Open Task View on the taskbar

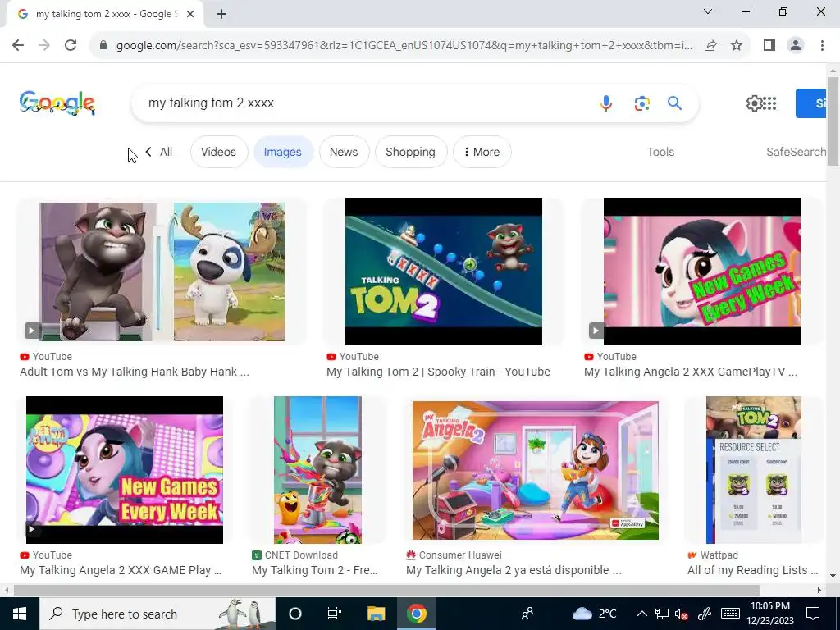pos(335,614)
